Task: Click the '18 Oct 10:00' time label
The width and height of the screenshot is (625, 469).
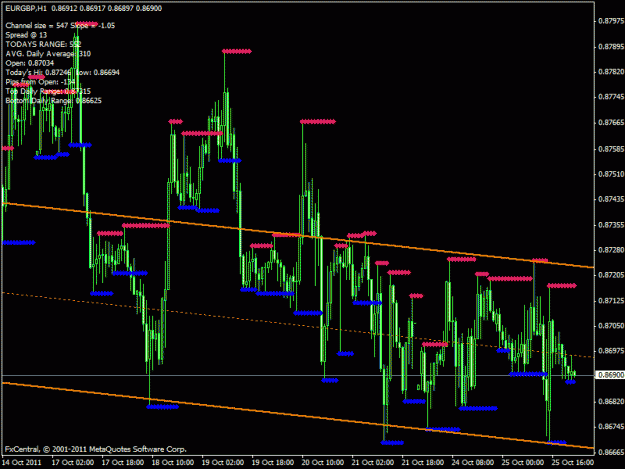Action: pyautogui.click(x=173, y=463)
